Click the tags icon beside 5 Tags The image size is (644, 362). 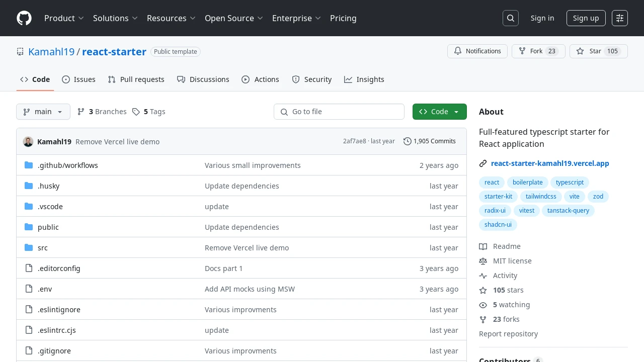(x=136, y=112)
